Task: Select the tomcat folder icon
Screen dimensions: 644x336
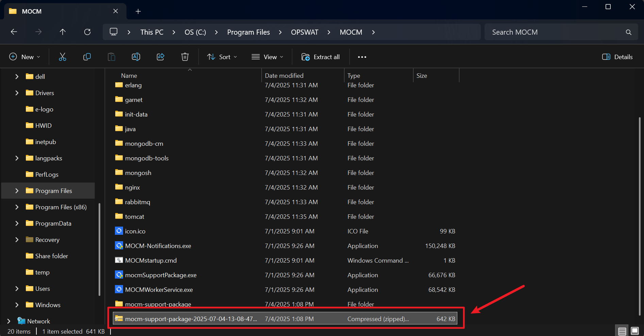Action: [x=119, y=216]
